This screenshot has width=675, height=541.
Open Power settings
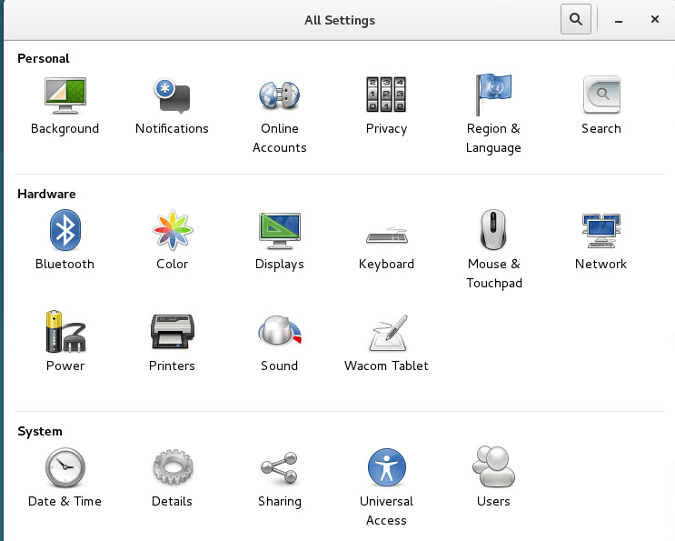pos(65,333)
